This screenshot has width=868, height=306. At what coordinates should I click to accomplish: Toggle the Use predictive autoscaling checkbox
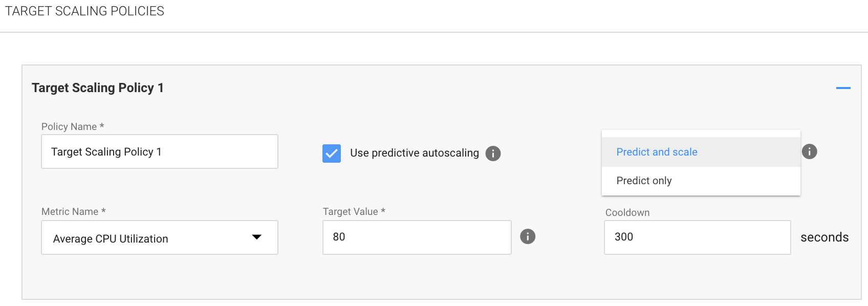[x=332, y=153]
